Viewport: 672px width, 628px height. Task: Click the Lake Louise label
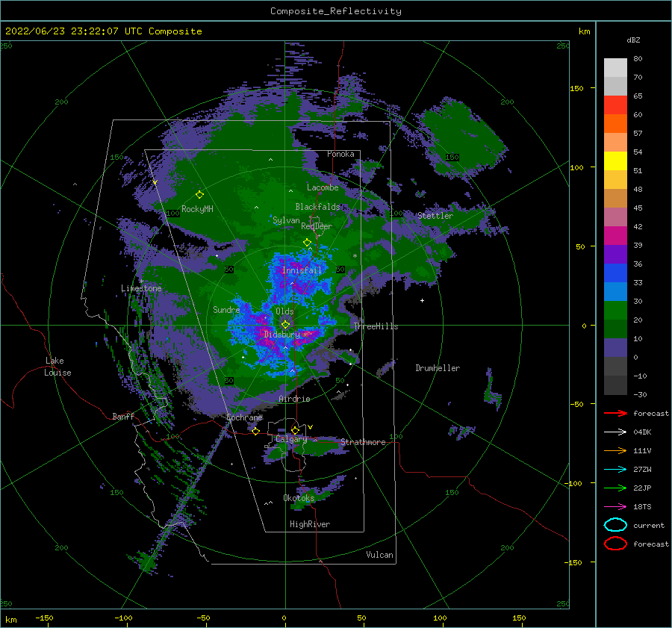(x=57, y=367)
